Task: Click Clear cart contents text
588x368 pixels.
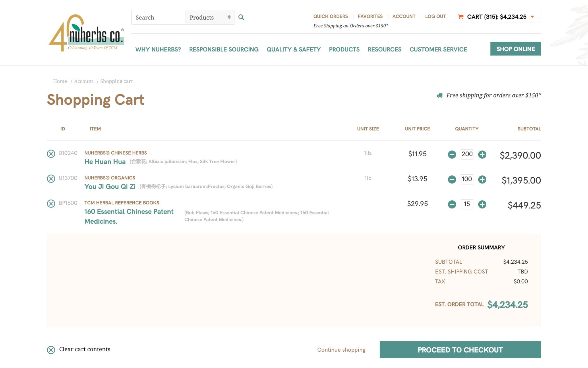Action: 85,349
